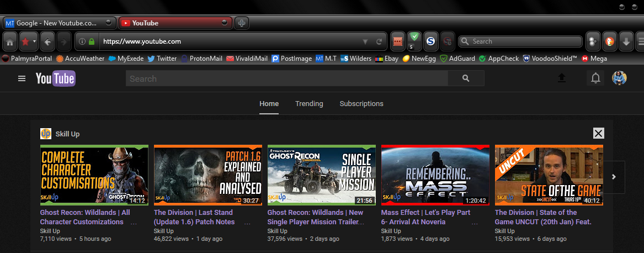
Task: Focus the YouTube search input field
Action: 287,79
